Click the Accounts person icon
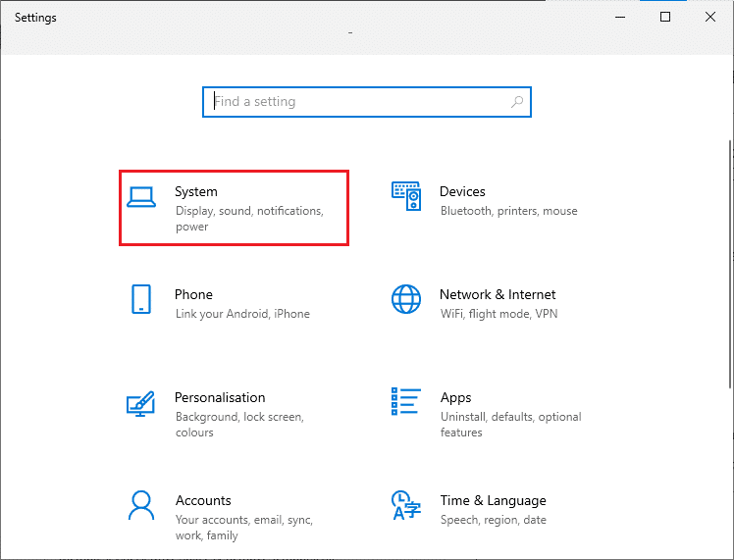 click(141, 505)
